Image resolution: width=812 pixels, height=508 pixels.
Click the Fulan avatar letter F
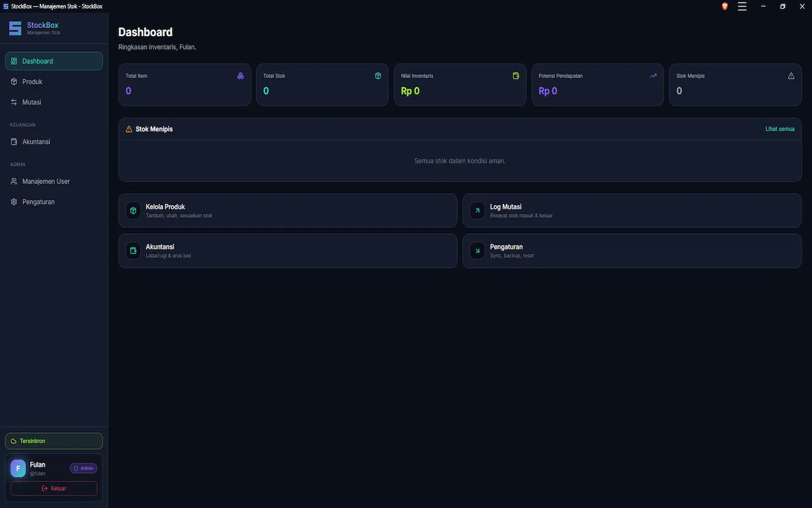18,468
